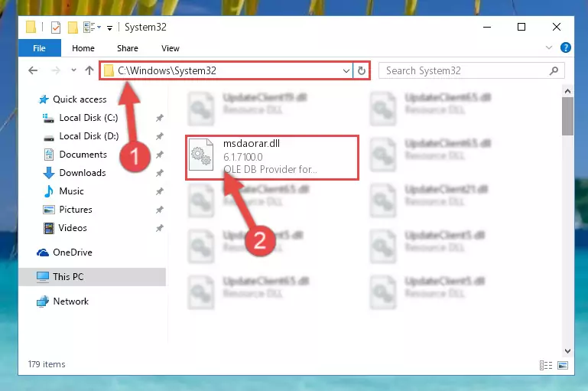
Task: Open Pictures in the sidebar
Action: click(68, 210)
